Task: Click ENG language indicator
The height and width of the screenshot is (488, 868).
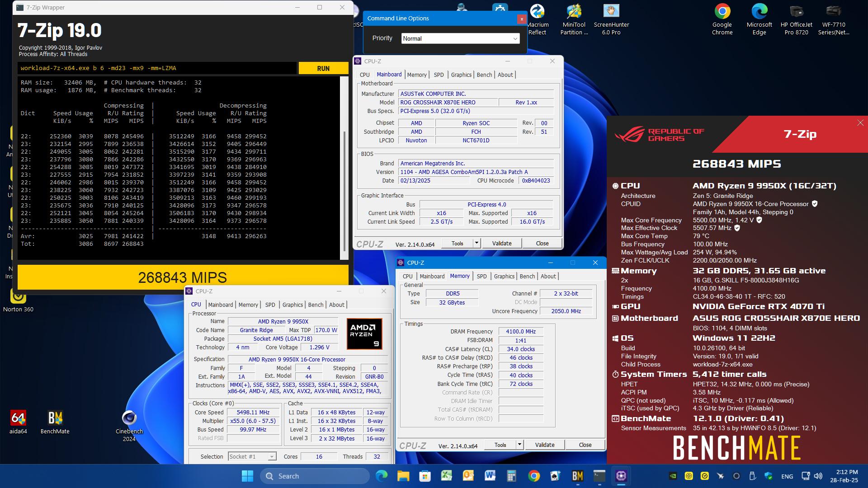Action: tap(787, 476)
